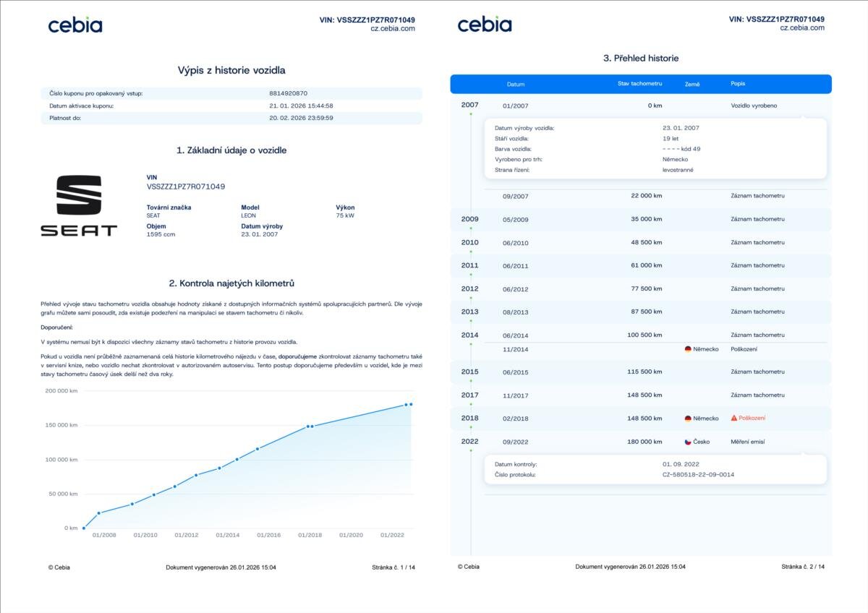
Task: Click the cebia logo on page 1
Action: point(75,25)
